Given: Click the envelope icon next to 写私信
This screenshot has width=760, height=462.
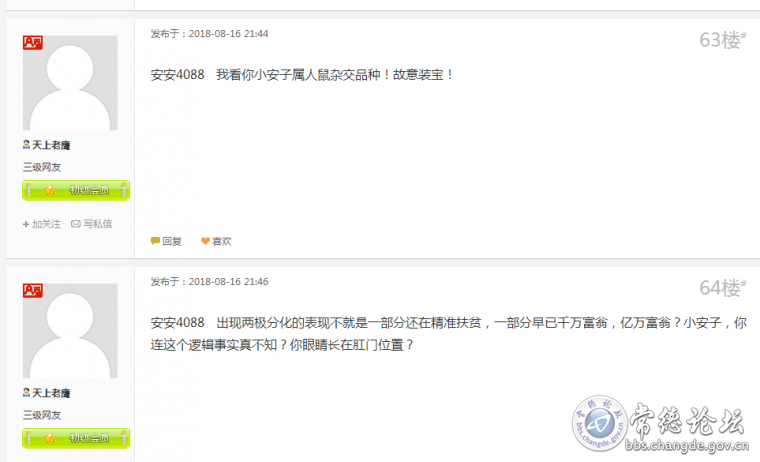Looking at the screenshot, I should (76, 224).
